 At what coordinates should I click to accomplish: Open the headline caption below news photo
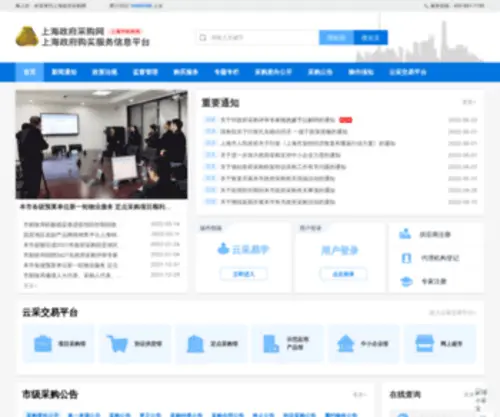[x=95, y=207]
